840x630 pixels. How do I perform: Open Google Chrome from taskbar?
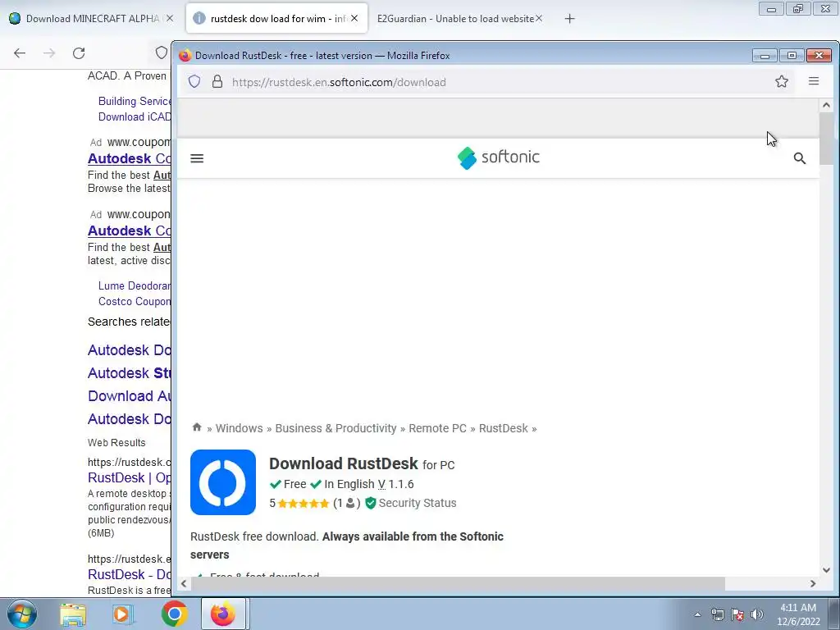(x=174, y=614)
